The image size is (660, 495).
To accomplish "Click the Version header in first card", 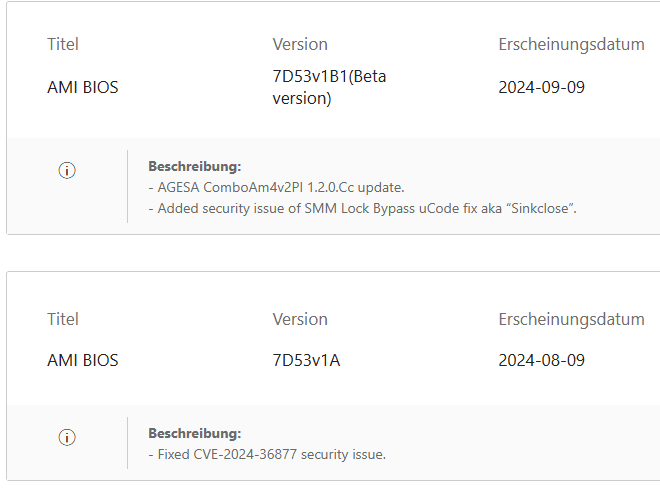I will tap(300, 44).
